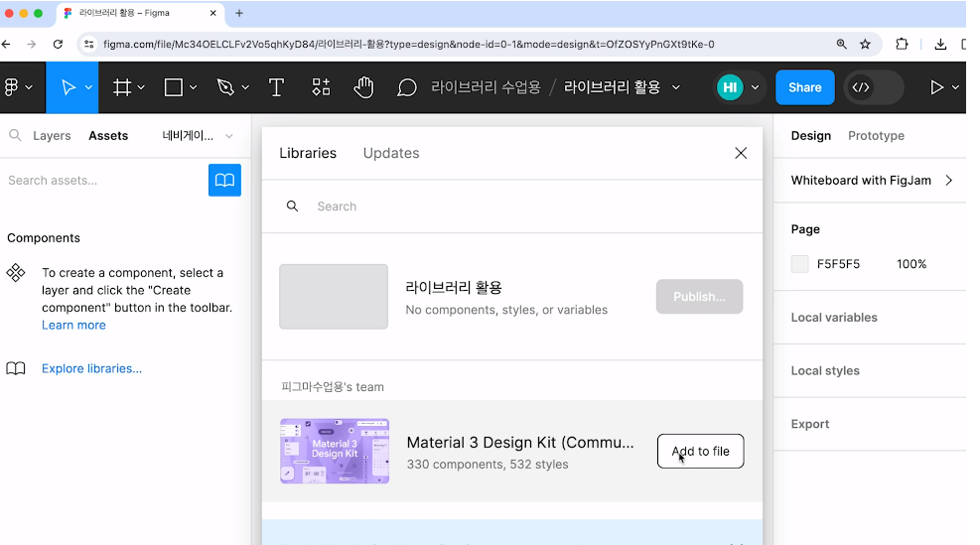Screen dimensions: 980x545
Task: Open browser extensions puzzle icon
Action: click(x=902, y=45)
